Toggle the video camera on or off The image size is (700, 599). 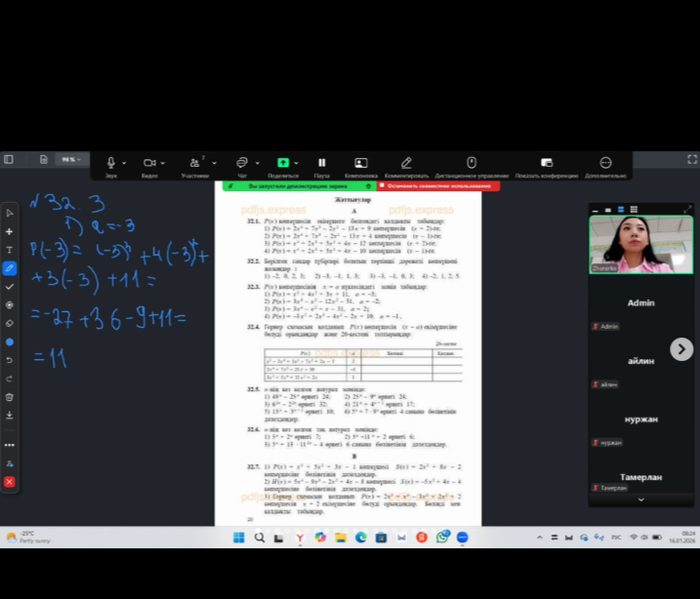point(148,163)
